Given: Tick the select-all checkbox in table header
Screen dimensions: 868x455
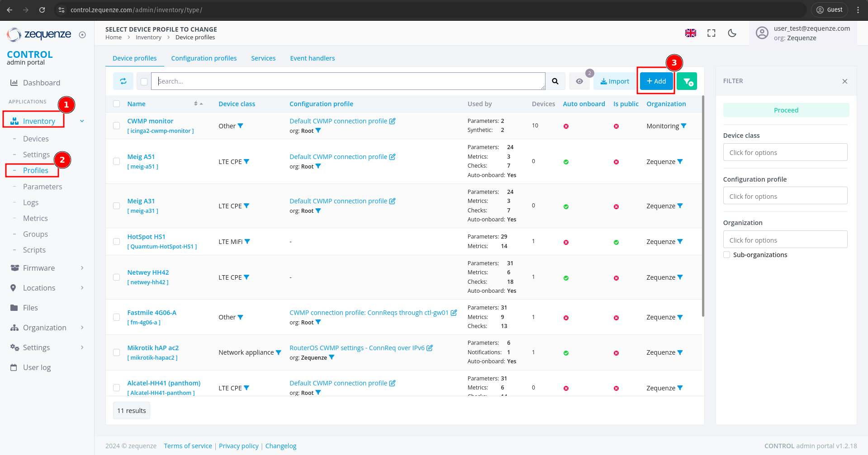Looking at the screenshot, I should coord(117,104).
